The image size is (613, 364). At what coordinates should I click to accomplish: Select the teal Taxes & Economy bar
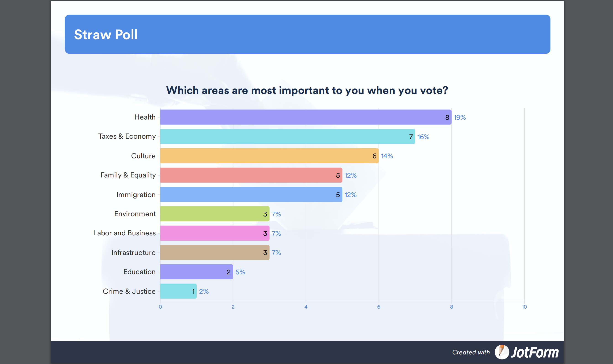(287, 136)
